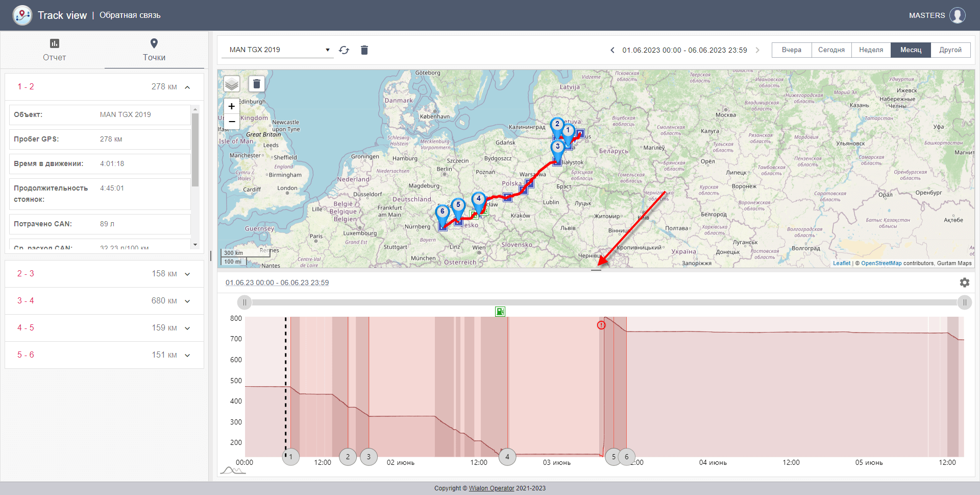Zoom in on the map
Image resolution: width=980 pixels, height=495 pixels.
(x=232, y=106)
